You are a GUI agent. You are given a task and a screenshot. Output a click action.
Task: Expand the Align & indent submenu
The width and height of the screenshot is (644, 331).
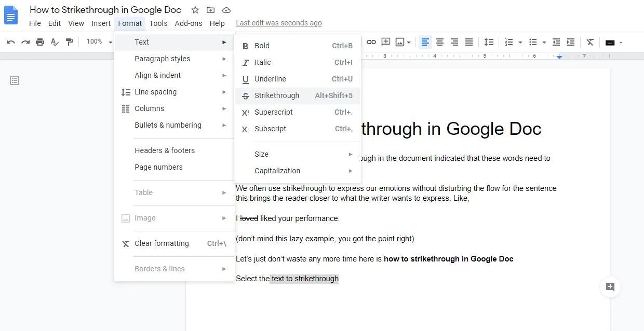click(175, 75)
